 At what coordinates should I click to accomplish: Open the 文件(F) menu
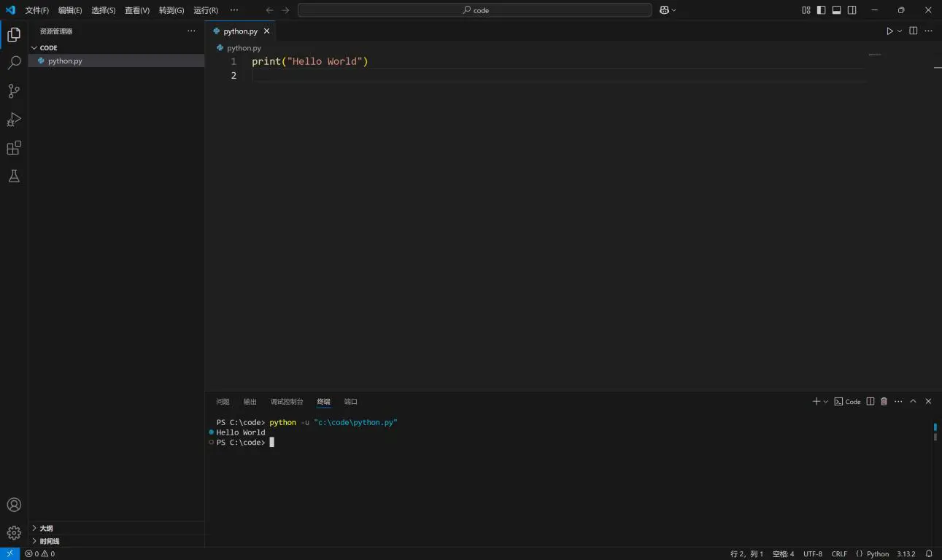(36, 10)
